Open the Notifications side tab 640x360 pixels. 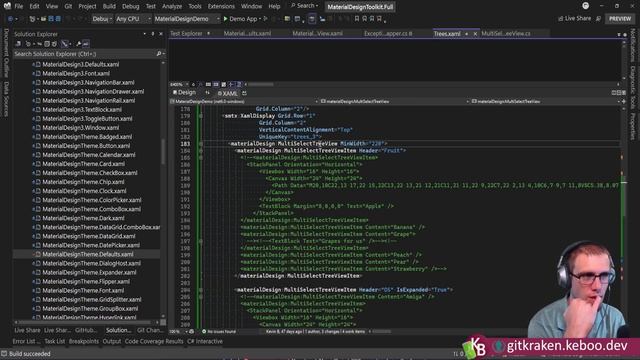pos(633,45)
